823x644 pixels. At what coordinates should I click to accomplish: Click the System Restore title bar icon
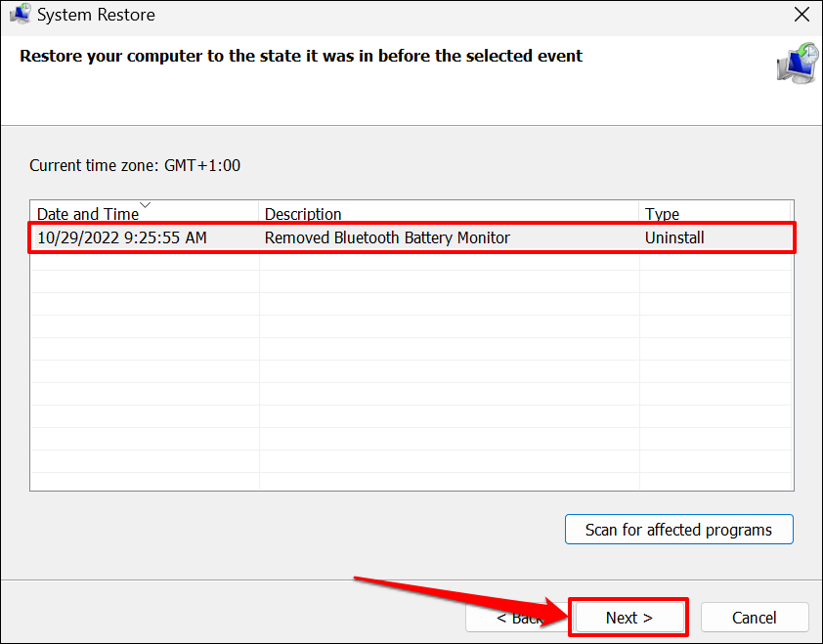coord(20,15)
